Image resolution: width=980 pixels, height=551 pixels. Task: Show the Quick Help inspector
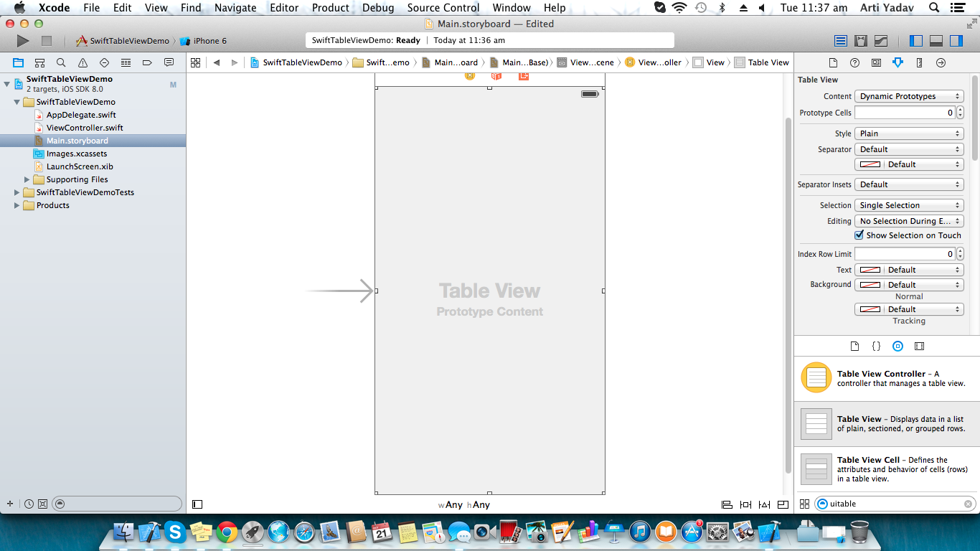point(854,62)
